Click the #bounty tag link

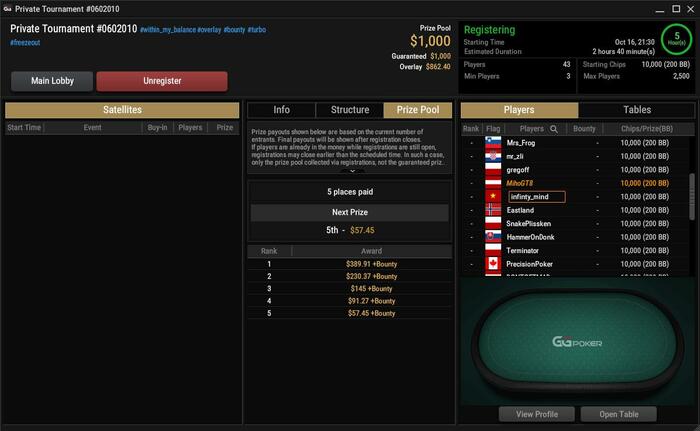point(234,30)
